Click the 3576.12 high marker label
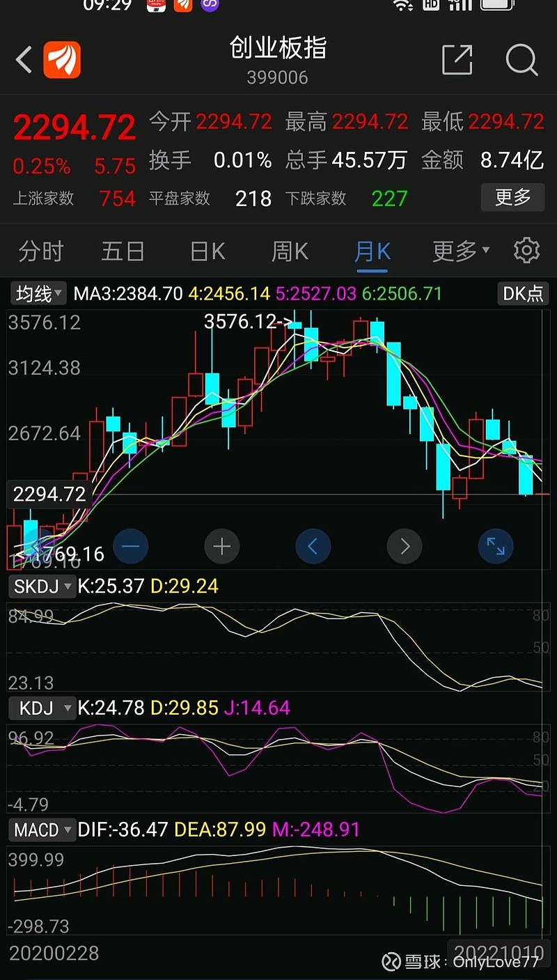 click(249, 322)
